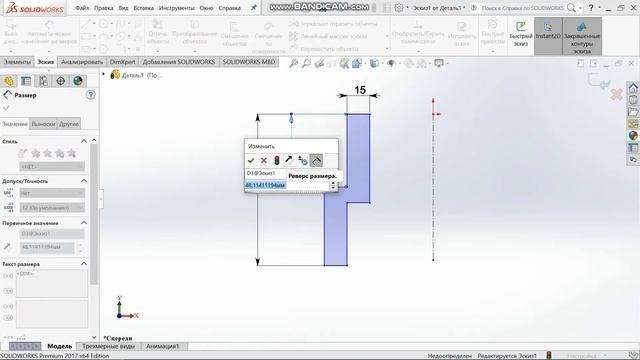Collapse the Допуск/Точность section
The width and height of the screenshot is (640, 360).
(84, 181)
